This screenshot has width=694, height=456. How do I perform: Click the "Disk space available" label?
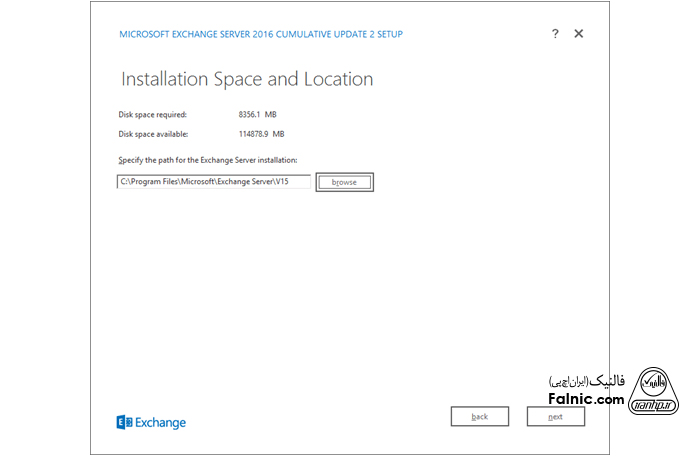(153, 134)
